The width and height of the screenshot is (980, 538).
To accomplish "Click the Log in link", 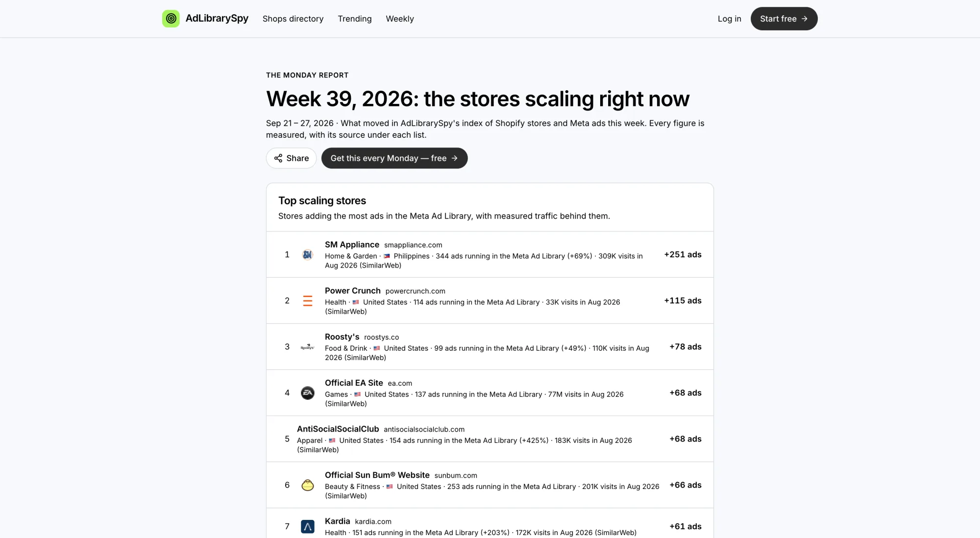I will (729, 19).
